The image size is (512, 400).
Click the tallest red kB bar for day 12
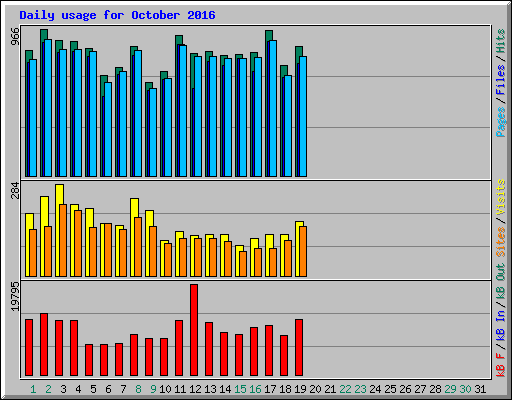coord(194,330)
